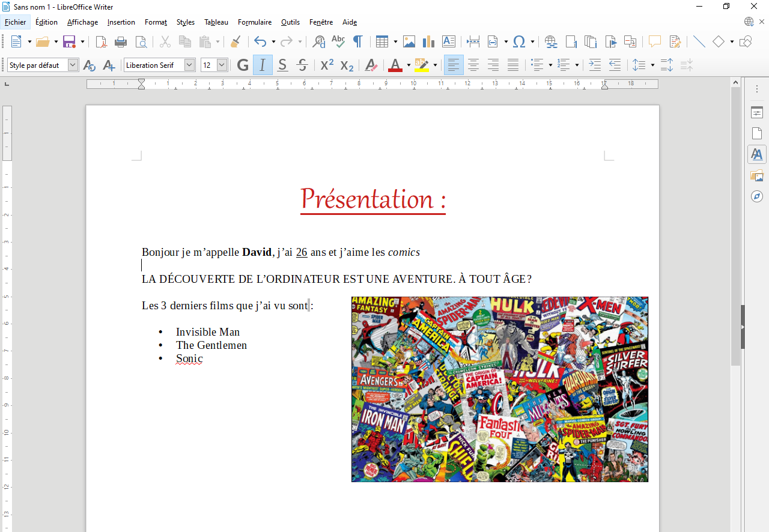This screenshot has width=769, height=532.
Task: Insert a page break icon
Action: (x=473, y=41)
